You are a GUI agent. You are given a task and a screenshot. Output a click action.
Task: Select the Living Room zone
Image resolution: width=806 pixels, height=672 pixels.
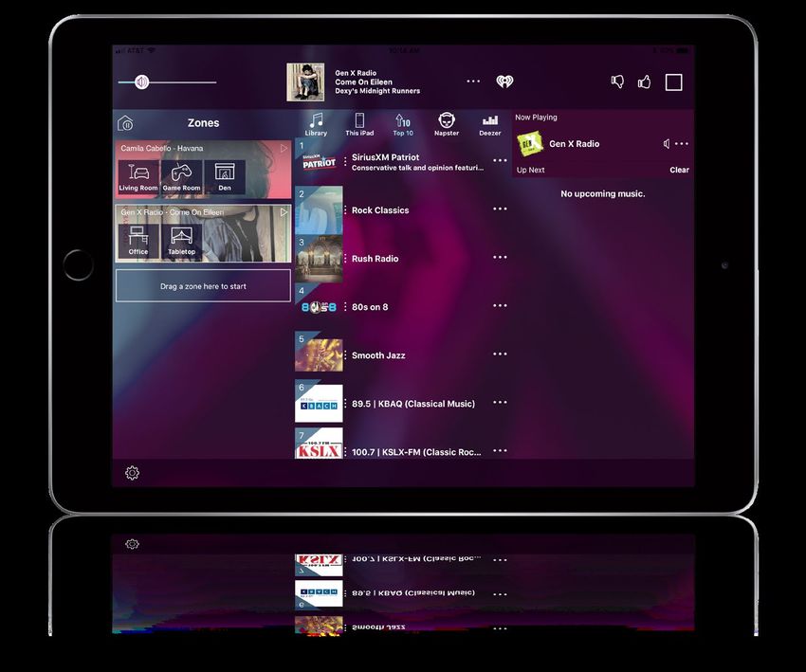tap(138, 177)
